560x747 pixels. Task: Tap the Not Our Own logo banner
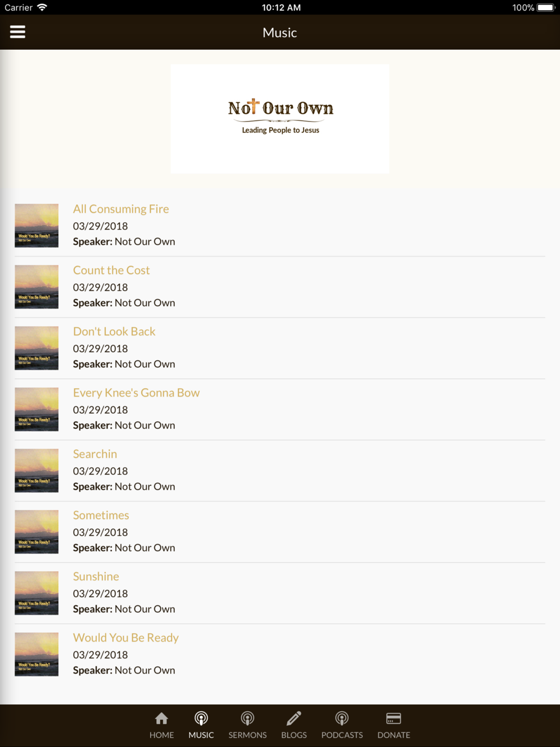point(280,118)
